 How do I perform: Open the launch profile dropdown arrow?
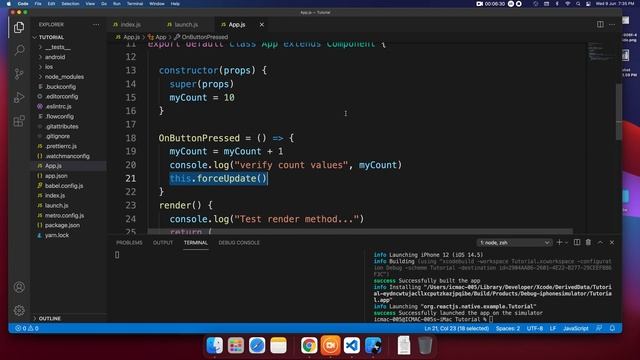[566, 242]
